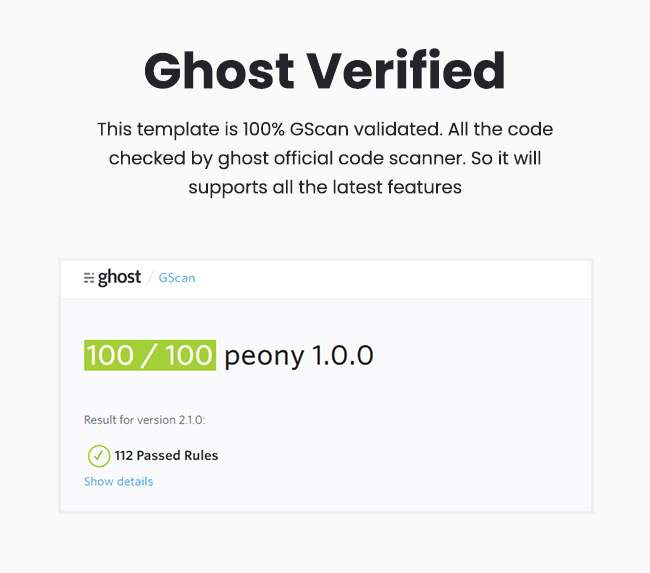Viewport: 650px width, 573px height.
Task: Click the Ghost Verified heading
Action: (x=325, y=70)
